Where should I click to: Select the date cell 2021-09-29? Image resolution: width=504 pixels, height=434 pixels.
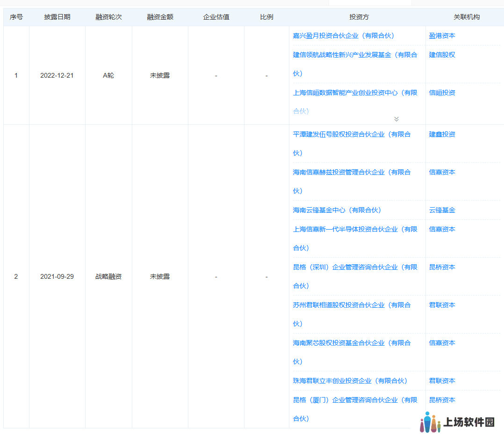[57, 276]
